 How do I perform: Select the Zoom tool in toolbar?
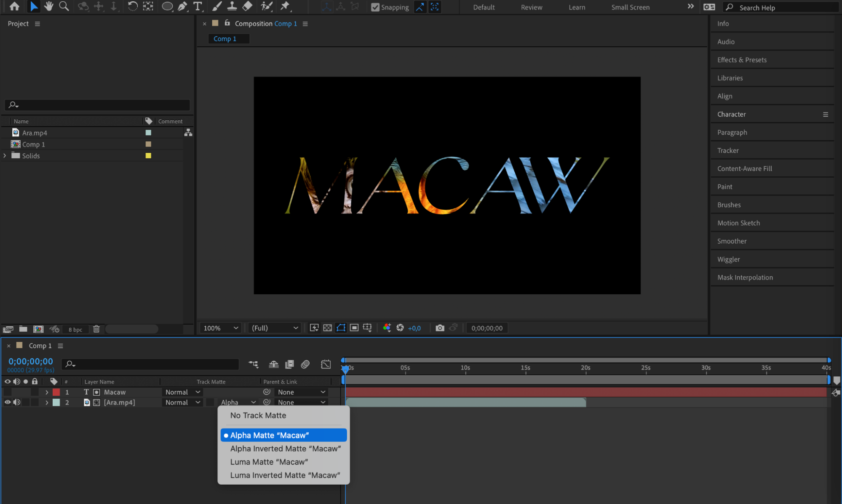pyautogui.click(x=64, y=6)
